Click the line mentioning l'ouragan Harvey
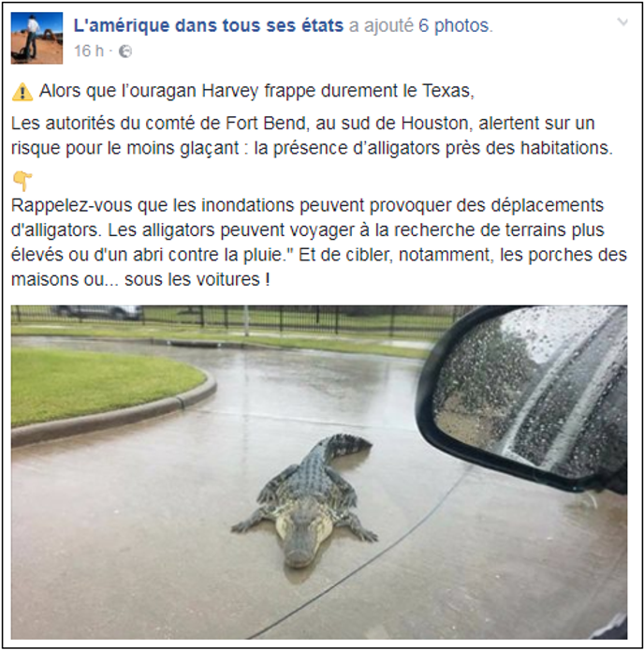 (256, 91)
